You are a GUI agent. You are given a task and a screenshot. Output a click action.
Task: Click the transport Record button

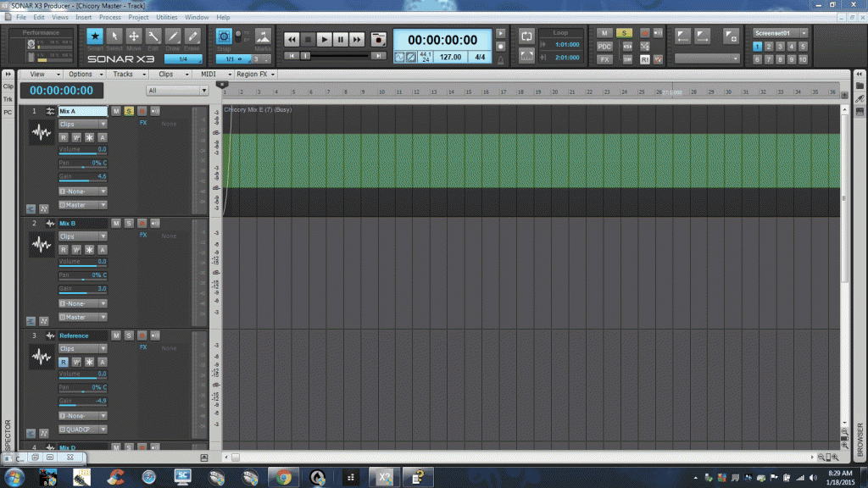click(x=378, y=39)
